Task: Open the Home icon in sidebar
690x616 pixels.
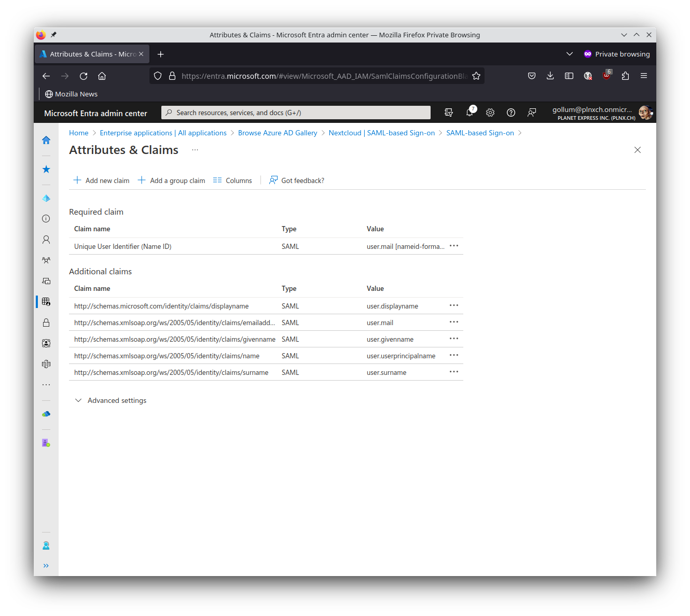Action: coord(46,140)
